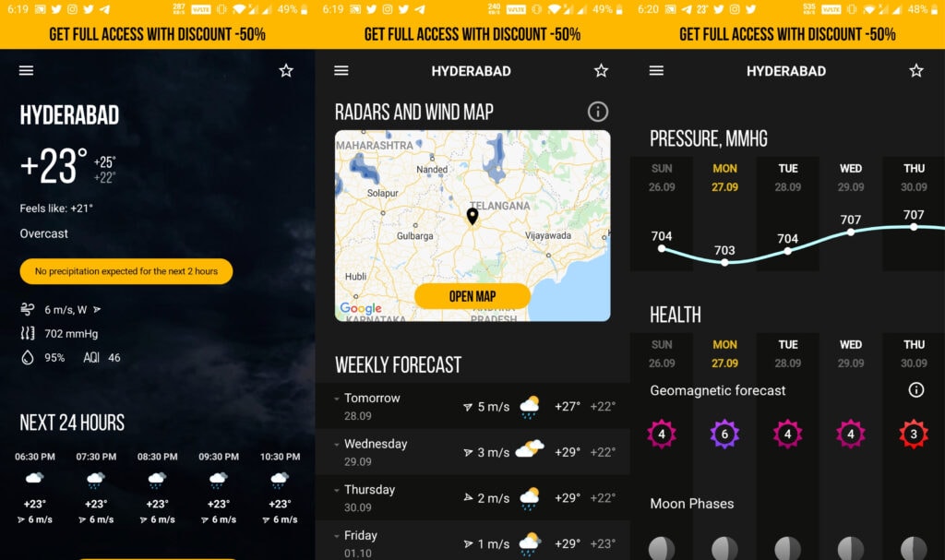Viewport: 945px width, 560px height.
Task: Tap the 'WEEKLY FORECAST' heading
Action: pos(399,364)
